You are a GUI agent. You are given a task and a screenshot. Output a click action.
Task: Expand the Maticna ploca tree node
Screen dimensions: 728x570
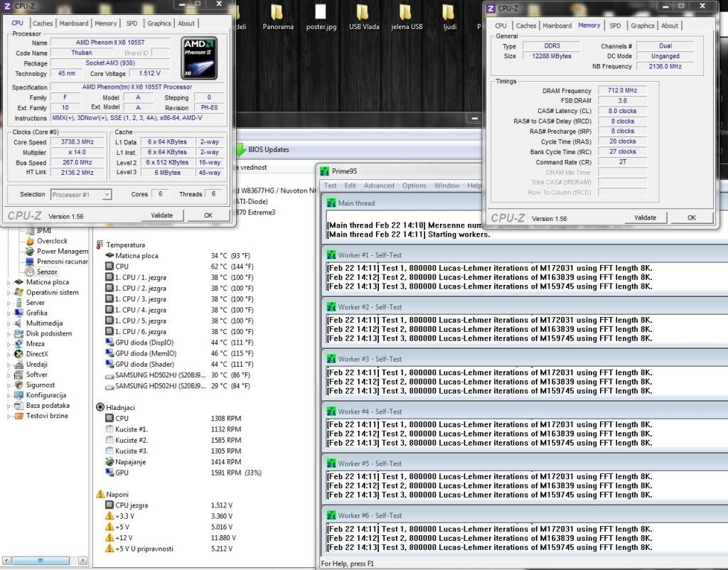click(9, 282)
